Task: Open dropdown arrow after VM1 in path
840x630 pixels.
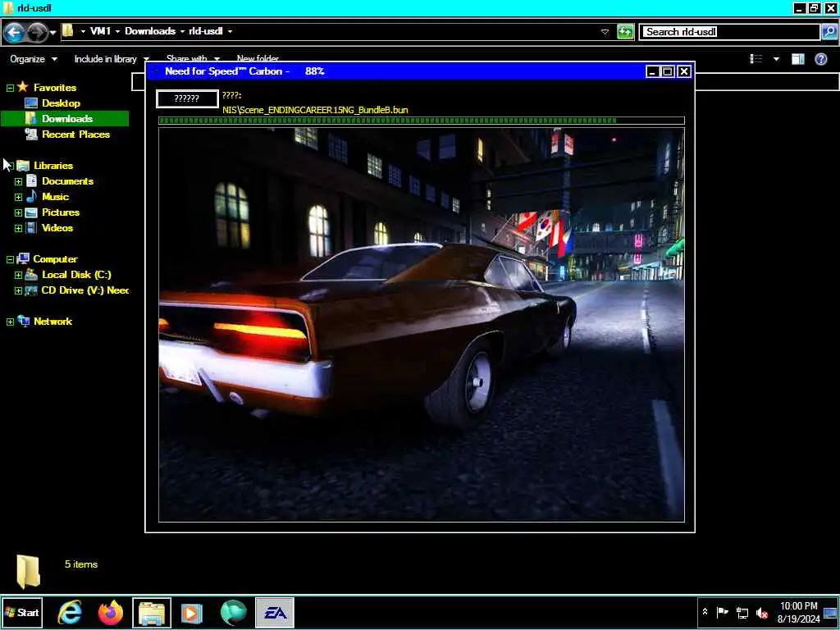Action: click(x=117, y=31)
